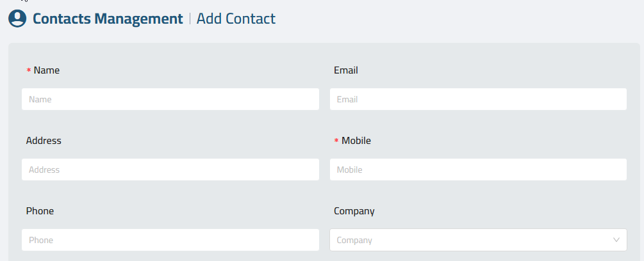This screenshot has width=644, height=261.
Task: Select the Email text box
Action: [478, 99]
